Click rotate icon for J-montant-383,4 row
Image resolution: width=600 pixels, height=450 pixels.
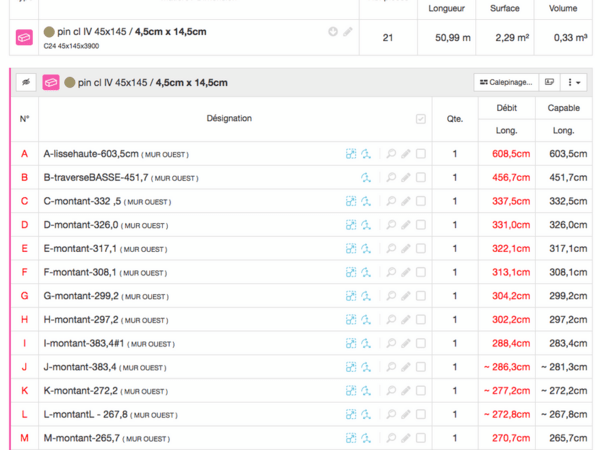(x=366, y=367)
